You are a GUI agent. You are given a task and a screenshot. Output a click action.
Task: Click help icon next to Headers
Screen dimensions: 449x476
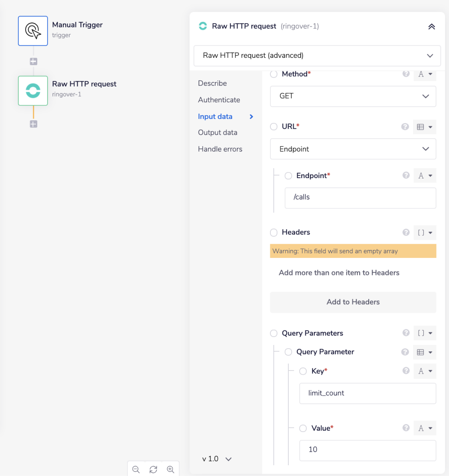coord(406,232)
